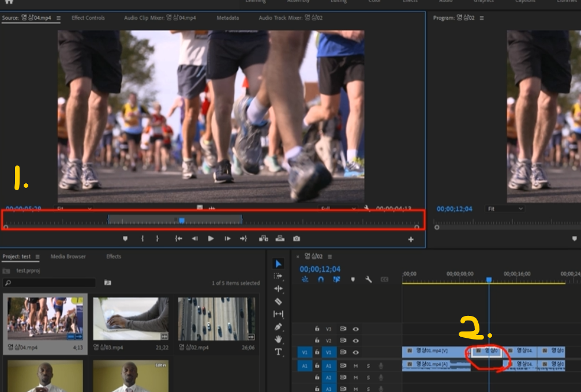581x392 pixels.
Task: Open the Source panel menu
Action: [x=58, y=18]
